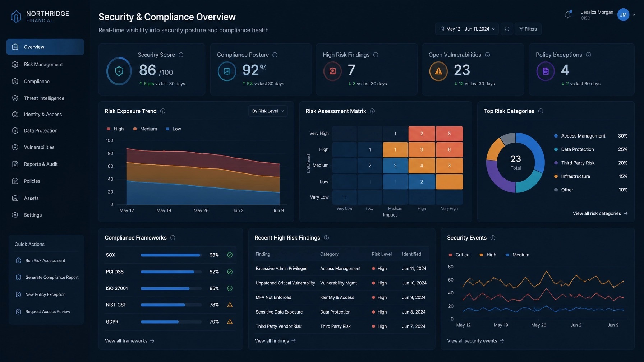
Task: Open the By Risk Level dropdown
Action: click(268, 111)
